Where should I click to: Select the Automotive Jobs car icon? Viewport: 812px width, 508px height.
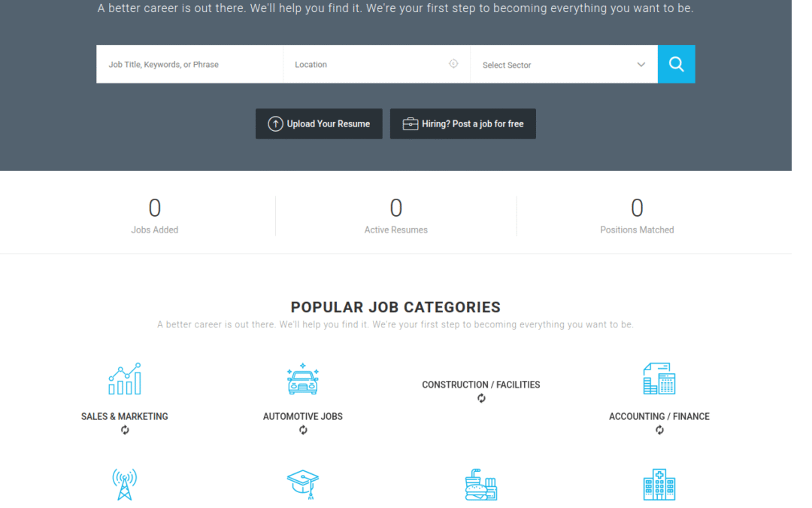tap(303, 379)
